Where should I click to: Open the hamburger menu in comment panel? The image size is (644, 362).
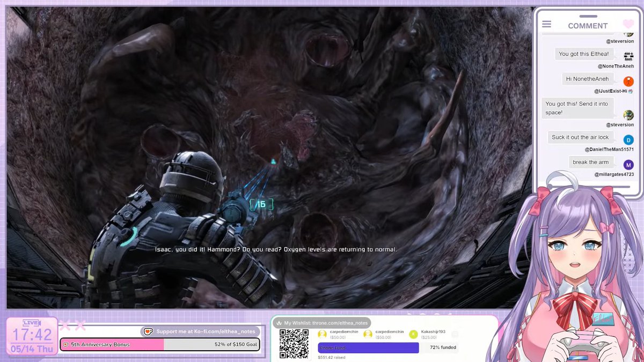[546, 24]
